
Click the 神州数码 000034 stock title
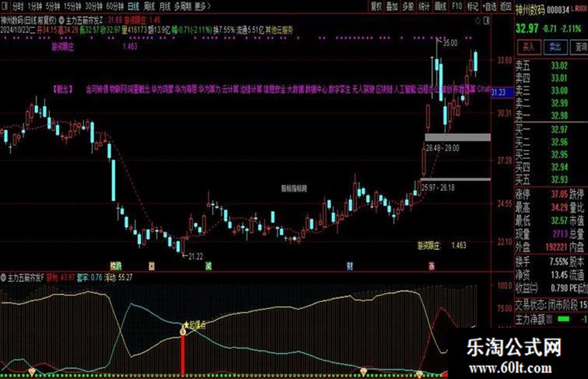coord(542,10)
